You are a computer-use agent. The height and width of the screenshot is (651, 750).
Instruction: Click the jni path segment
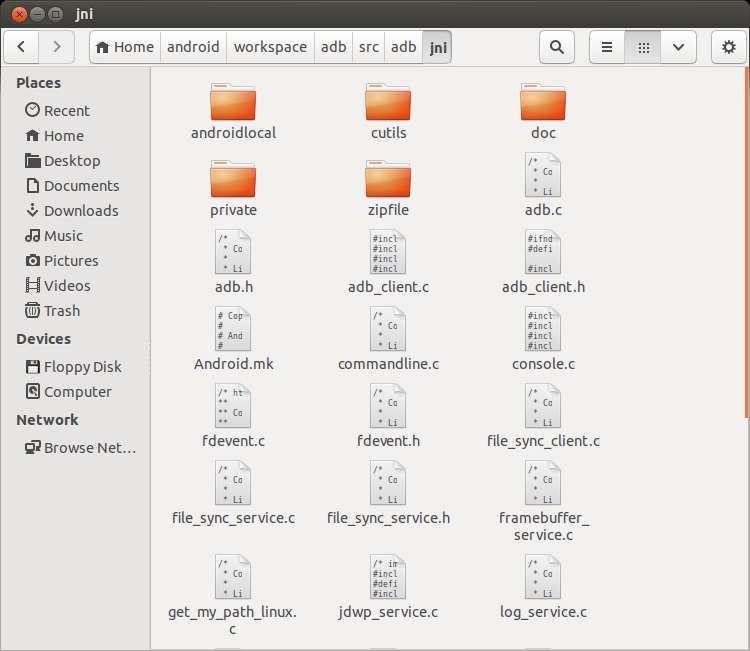tap(438, 47)
